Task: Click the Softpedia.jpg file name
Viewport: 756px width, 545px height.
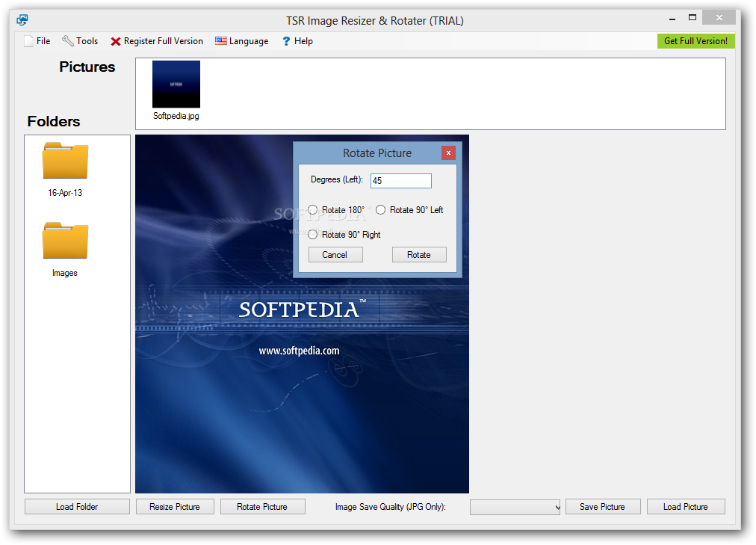Action: [x=176, y=116]
